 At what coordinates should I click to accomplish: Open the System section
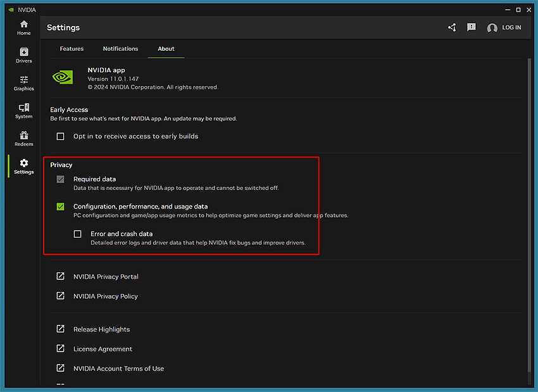click(23, 111)
